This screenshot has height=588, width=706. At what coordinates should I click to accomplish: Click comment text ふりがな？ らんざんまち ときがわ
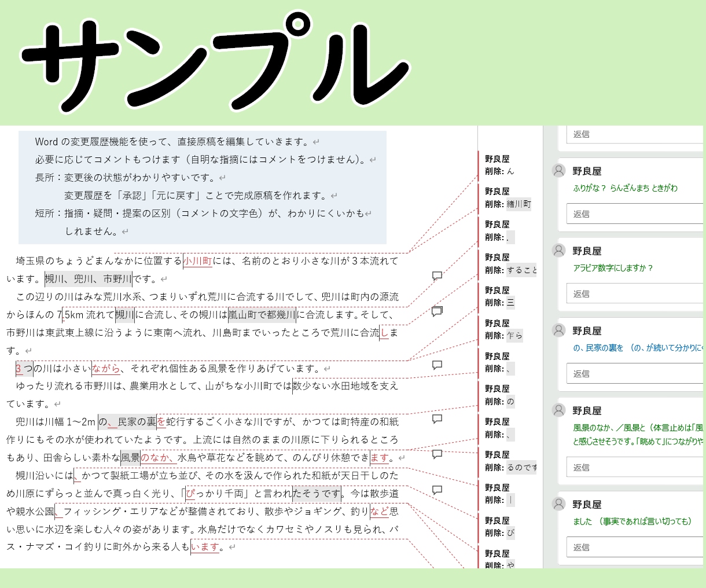[x=625, y=188]
